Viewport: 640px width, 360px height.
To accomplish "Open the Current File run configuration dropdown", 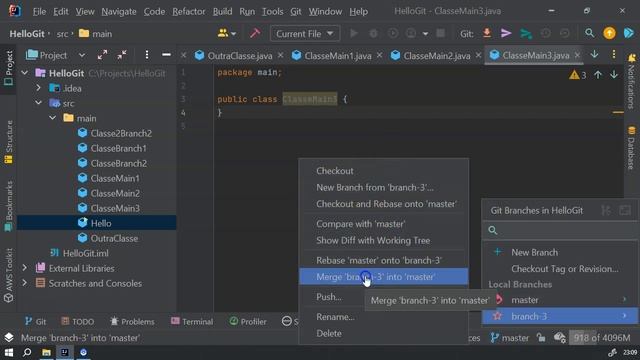I will 305,33.
